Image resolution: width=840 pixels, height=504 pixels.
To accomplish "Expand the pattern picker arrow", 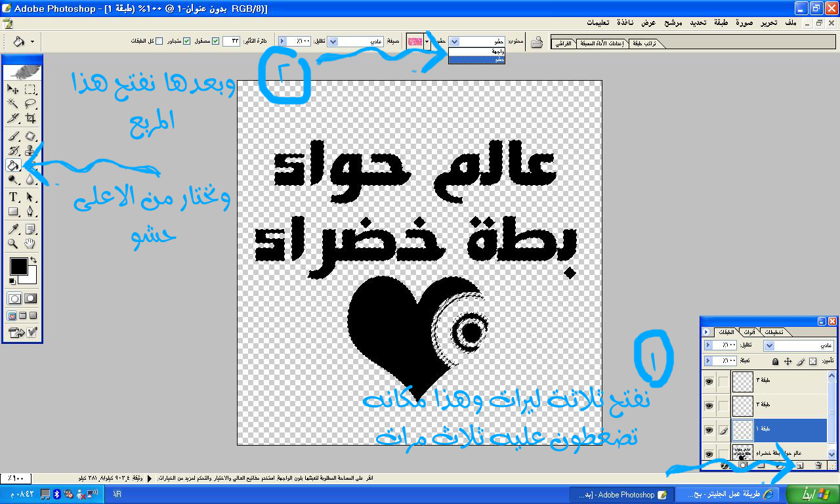I will [427, 41].
